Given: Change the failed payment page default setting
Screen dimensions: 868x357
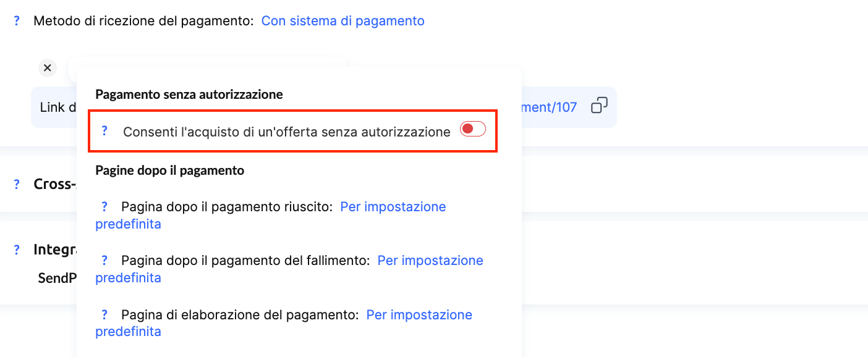Looking at the screenshot, I should (430, 261).
